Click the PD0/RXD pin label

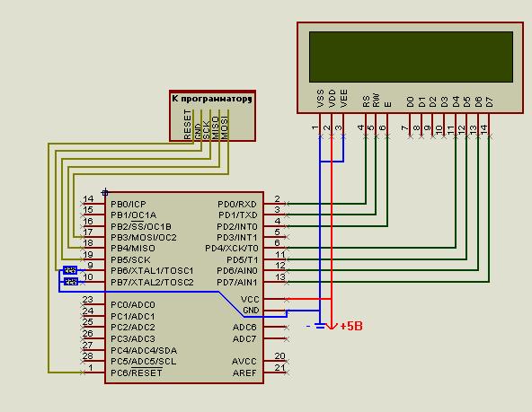click(237, 205)
